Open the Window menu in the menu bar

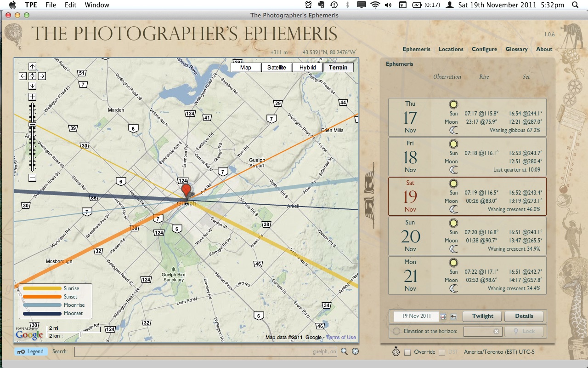(x=97, y=5)
